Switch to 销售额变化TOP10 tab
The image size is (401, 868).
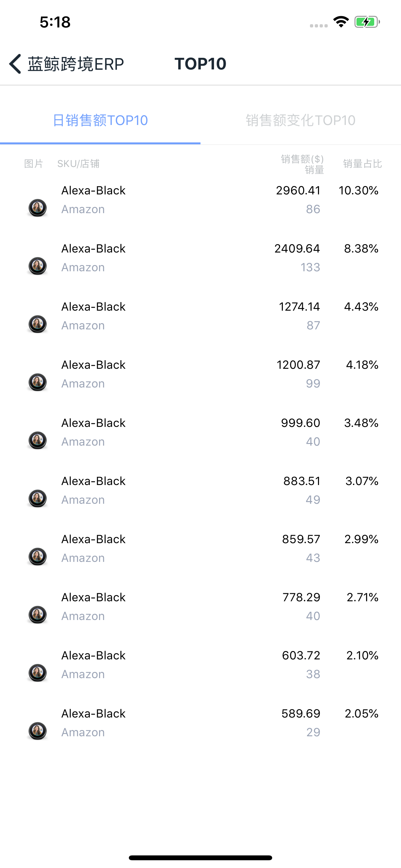(x=301, y=120)
